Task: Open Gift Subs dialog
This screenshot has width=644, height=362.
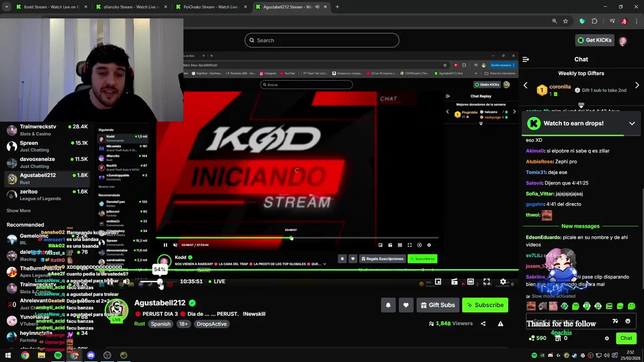Action: click(x=438, y=305)
